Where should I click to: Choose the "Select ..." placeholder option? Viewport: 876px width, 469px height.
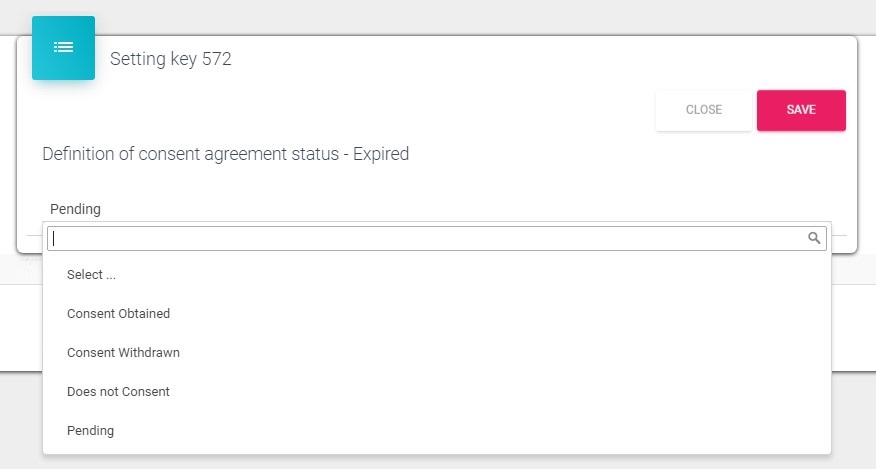pyautogui.click(x=92, y=274)
